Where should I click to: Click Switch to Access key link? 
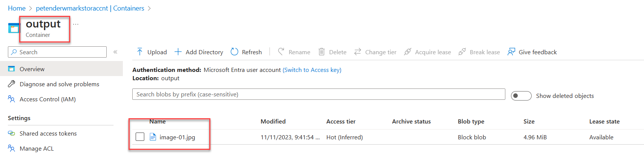[x=312, y=70]
